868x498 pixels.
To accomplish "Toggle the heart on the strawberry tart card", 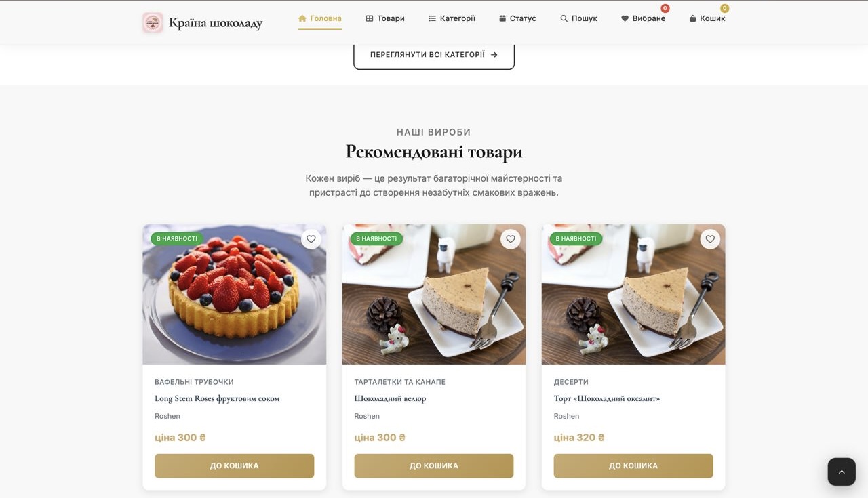I will click(x=311, y=238).
